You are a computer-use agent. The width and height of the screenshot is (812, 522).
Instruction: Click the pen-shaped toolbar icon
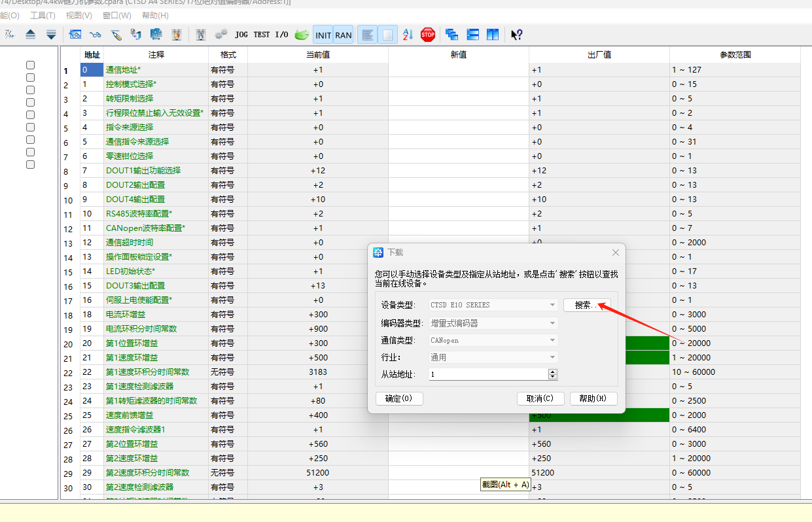[x=116, y=35]
